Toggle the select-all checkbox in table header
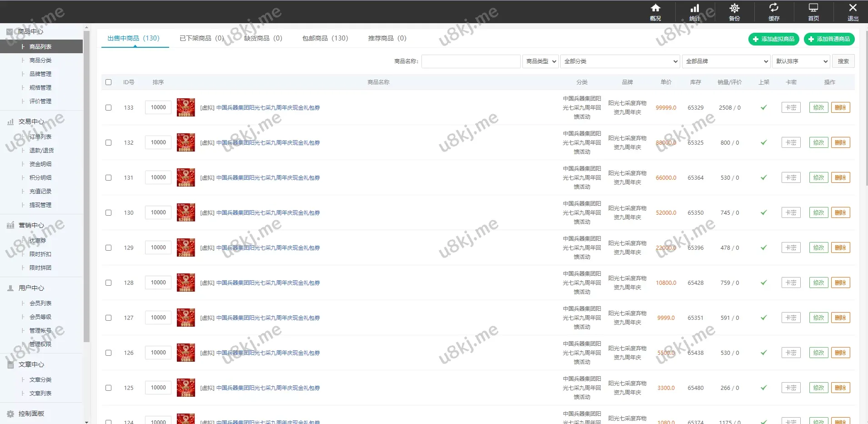 (108, 82)
